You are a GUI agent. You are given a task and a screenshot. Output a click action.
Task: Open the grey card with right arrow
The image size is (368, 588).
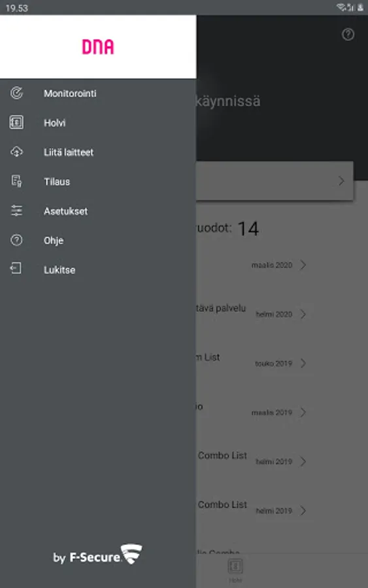point(275,181)
